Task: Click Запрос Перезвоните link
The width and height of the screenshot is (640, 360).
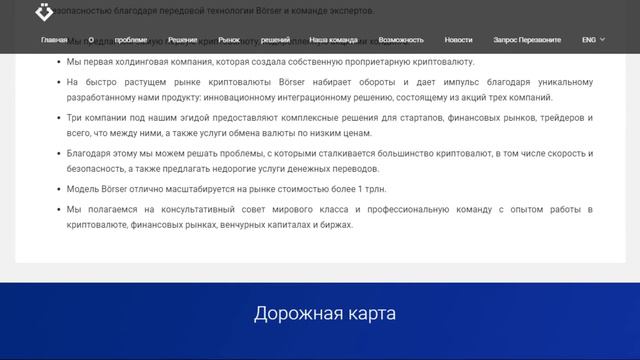Action: click(x=527, y=40)
